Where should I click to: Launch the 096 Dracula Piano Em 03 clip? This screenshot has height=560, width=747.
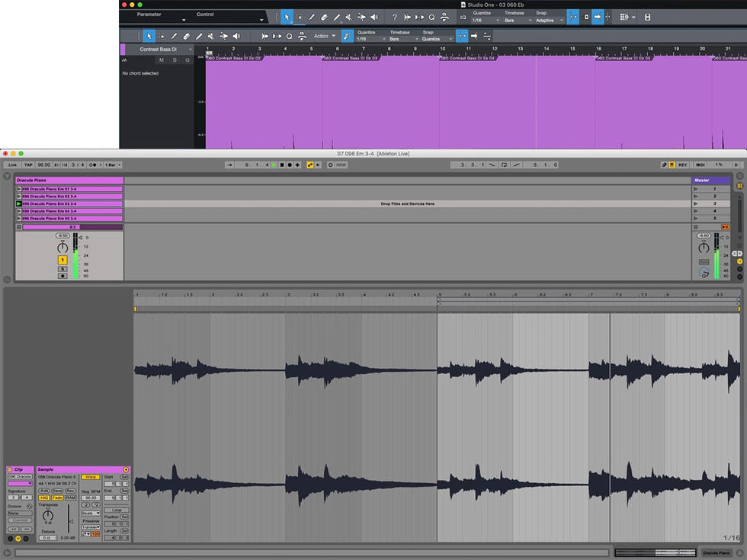[x=19, y=203]
